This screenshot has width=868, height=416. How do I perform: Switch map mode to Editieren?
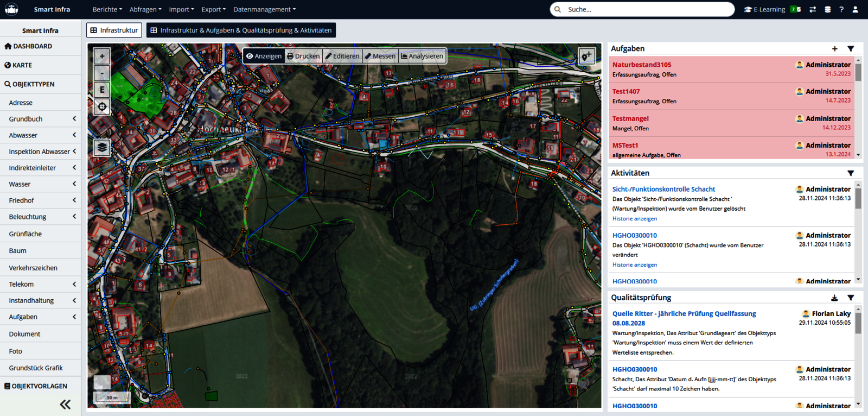[342, 56]
